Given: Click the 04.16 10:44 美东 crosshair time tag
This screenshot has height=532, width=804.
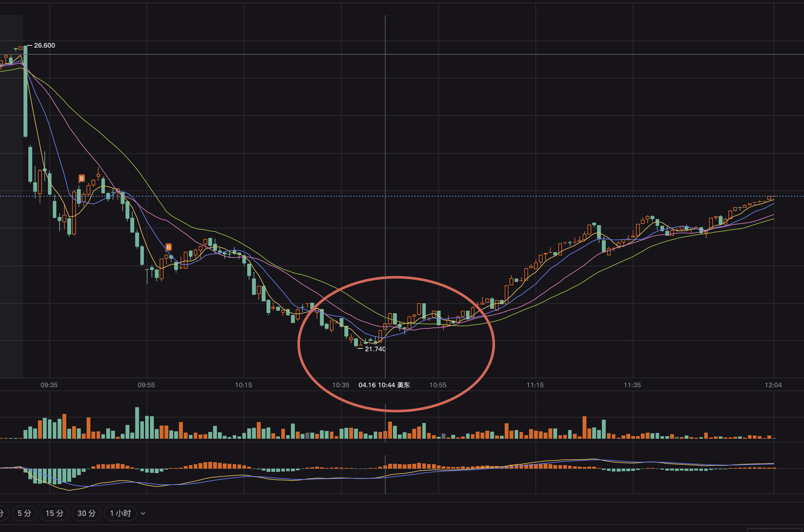Looking at the screenshot, I should point(384,385).
